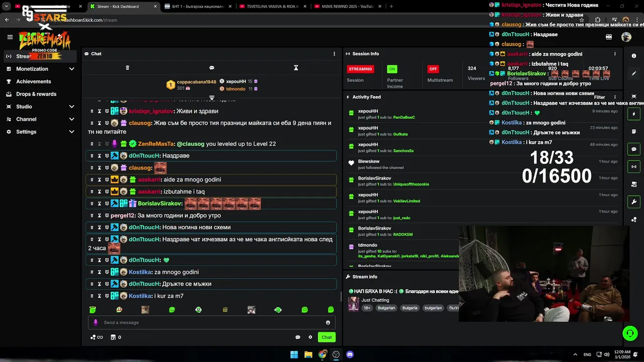Open Discord from taskbar
Image resolution: width=644 pixels, height=362 pixels.
coord(350,354)
